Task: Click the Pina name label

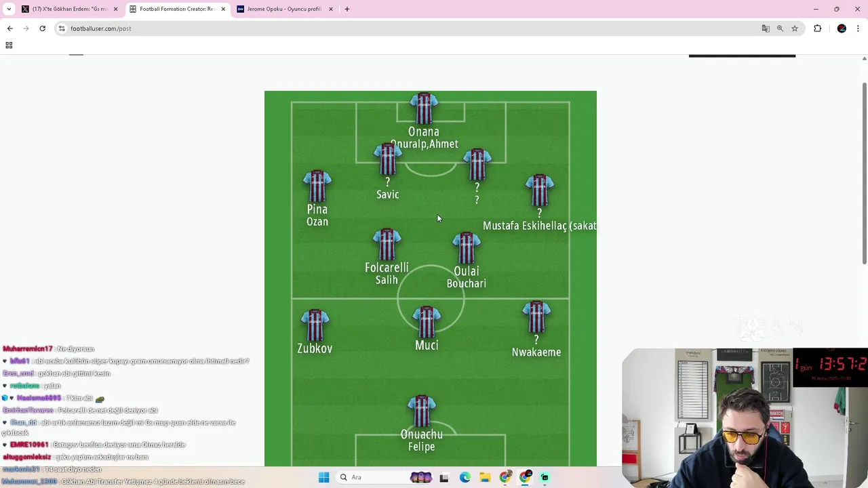Action: [317, 209]
